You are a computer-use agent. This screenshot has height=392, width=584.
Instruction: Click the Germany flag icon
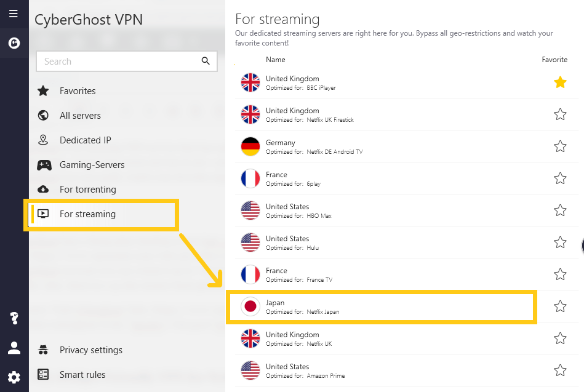[x=250, y=146]
